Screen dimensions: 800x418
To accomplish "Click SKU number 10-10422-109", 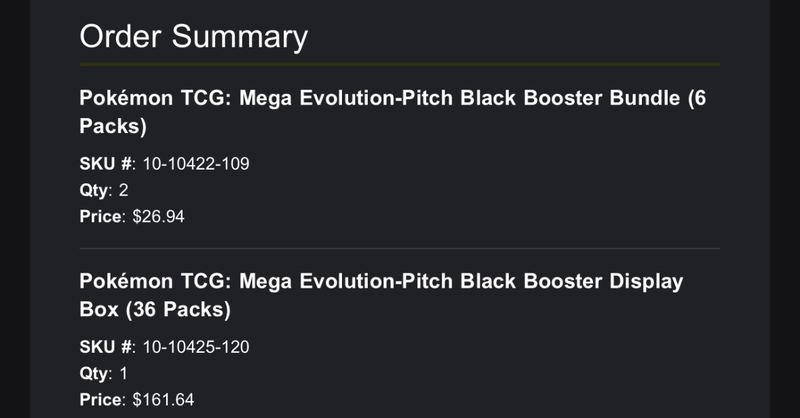I will click(x=196, y=164).
